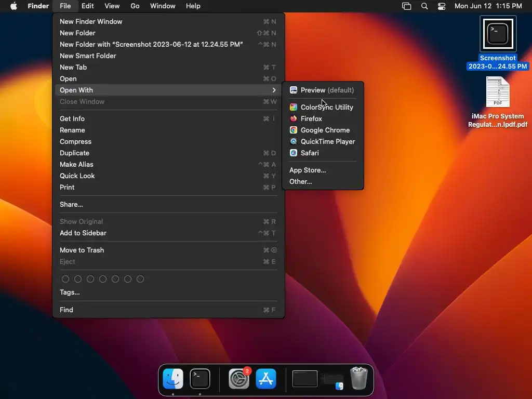
Task: Open the Apple menu logo
Action: tap(14, 6)
